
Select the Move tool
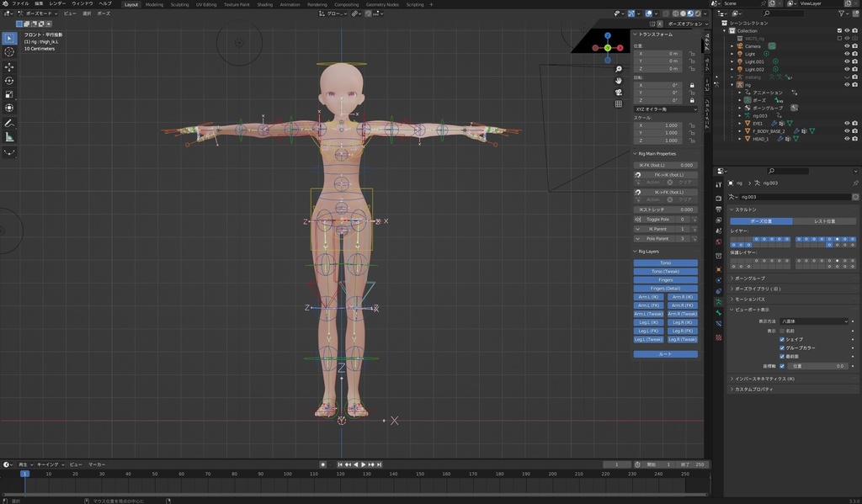pos(9,67)
